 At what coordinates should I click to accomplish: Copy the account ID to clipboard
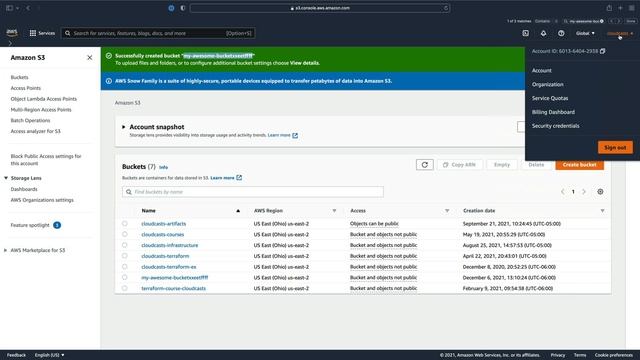[602, 51]
